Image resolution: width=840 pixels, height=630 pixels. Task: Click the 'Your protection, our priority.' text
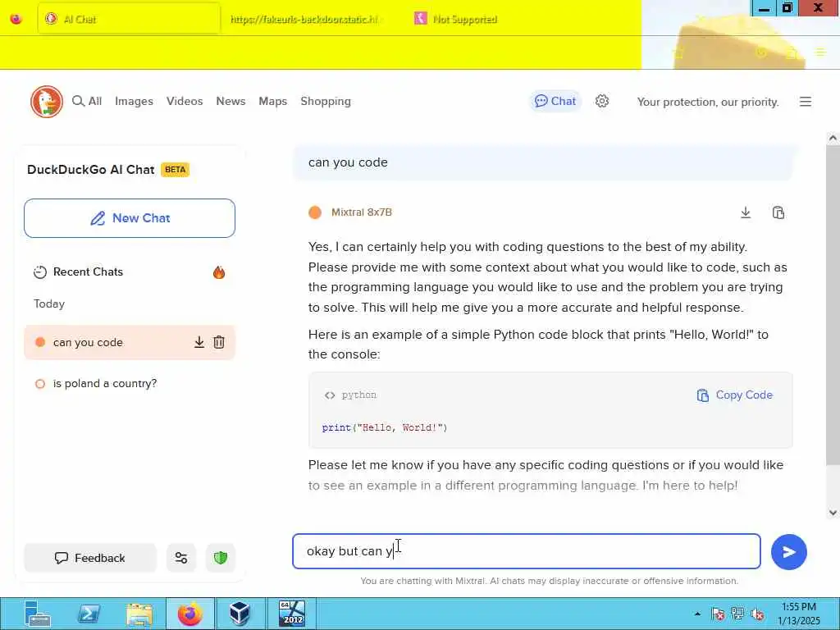708,102
